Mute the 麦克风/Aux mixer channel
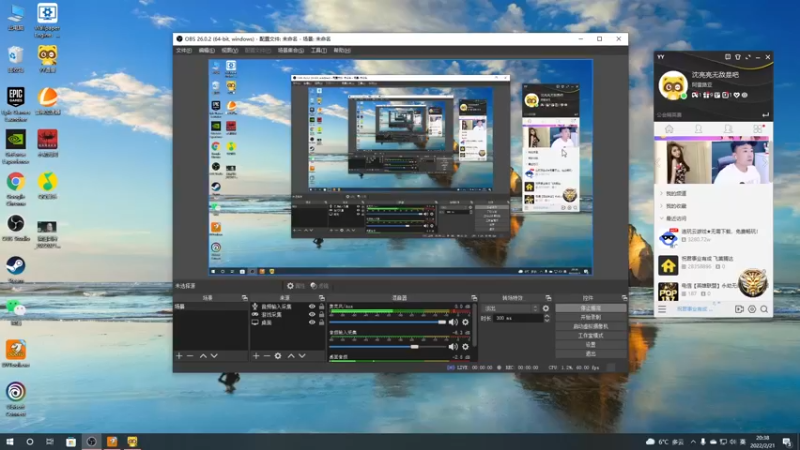Screen dimensions: 800x450 pyautogui.click(x=453, y=322)
